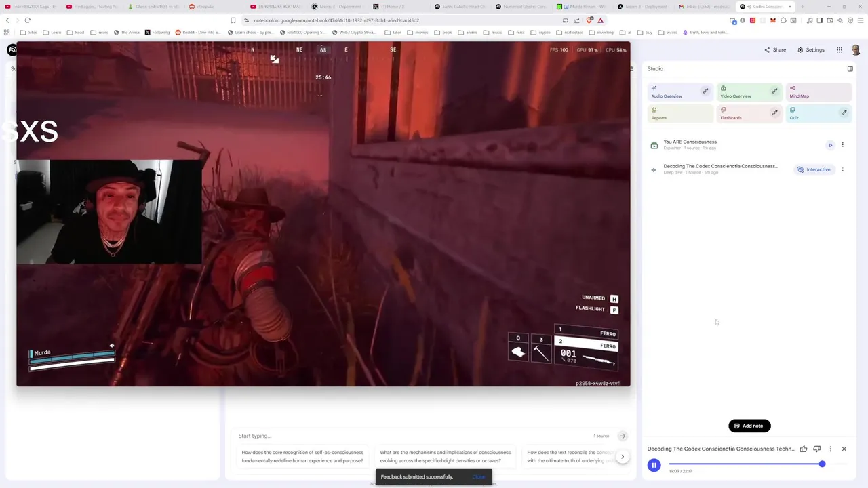868x488 pixels.
Task: Click the browser address bar URL
Action: (336, 20)
